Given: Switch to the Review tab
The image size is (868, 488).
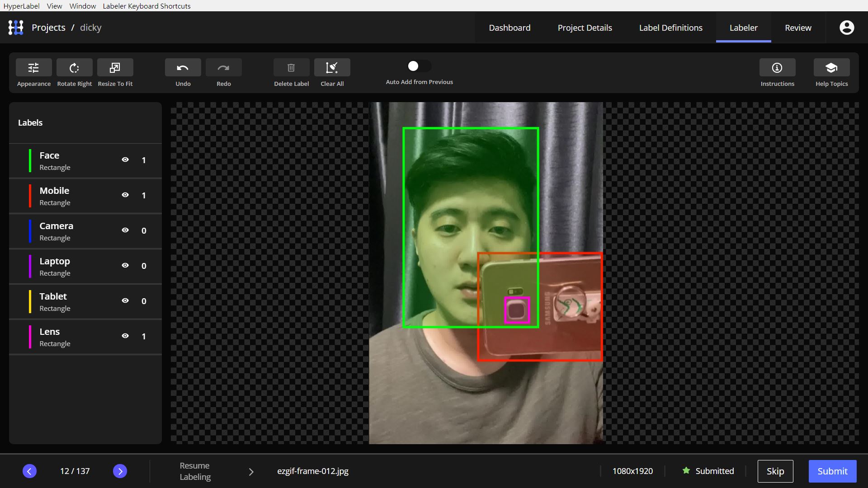Looking at the screenshot, I should tap(798, 28).
